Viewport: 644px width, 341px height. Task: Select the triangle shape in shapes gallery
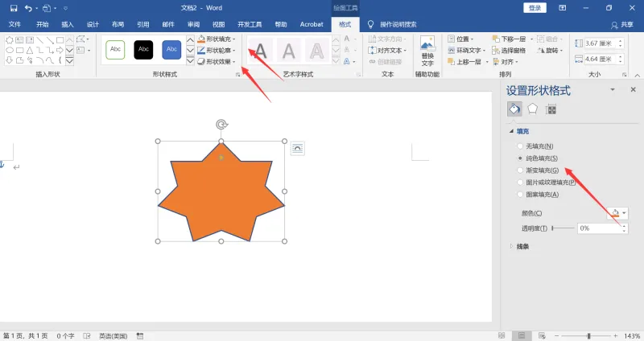pyautogui.click(x=30, y=51)
